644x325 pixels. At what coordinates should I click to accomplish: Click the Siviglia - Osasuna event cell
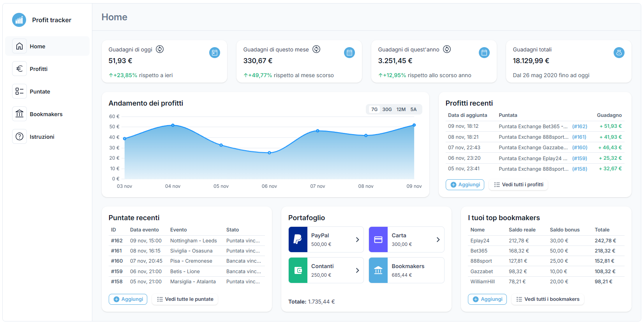191,251
